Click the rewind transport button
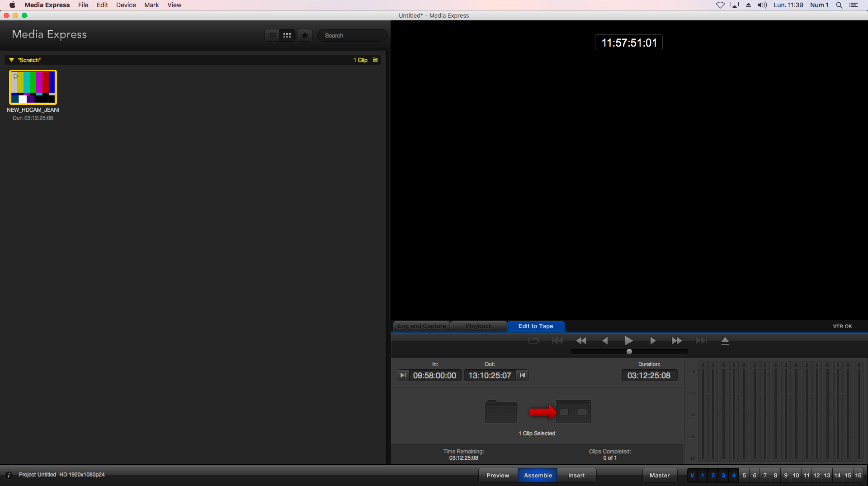The height and width of the screenshot is (486, 868). (581, 341)
